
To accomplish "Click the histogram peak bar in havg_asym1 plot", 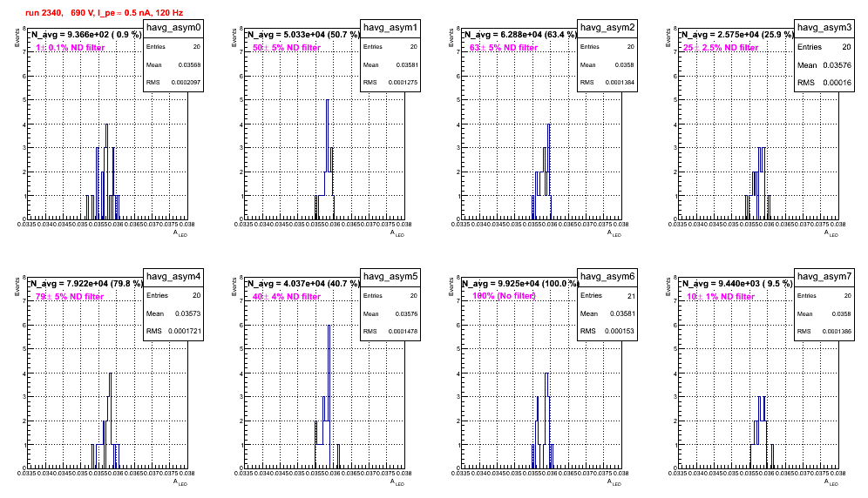I will pyautogui.click(x=327, y=158).
